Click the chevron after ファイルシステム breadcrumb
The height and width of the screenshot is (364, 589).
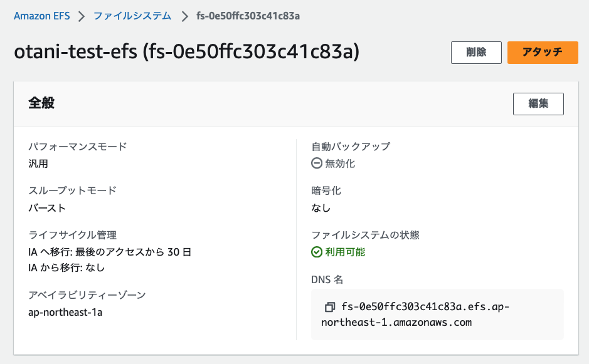coord(184,16)
